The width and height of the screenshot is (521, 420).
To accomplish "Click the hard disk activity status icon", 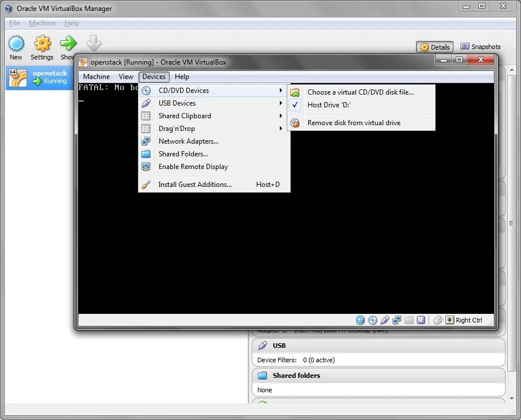I will [x=360, y=320].
